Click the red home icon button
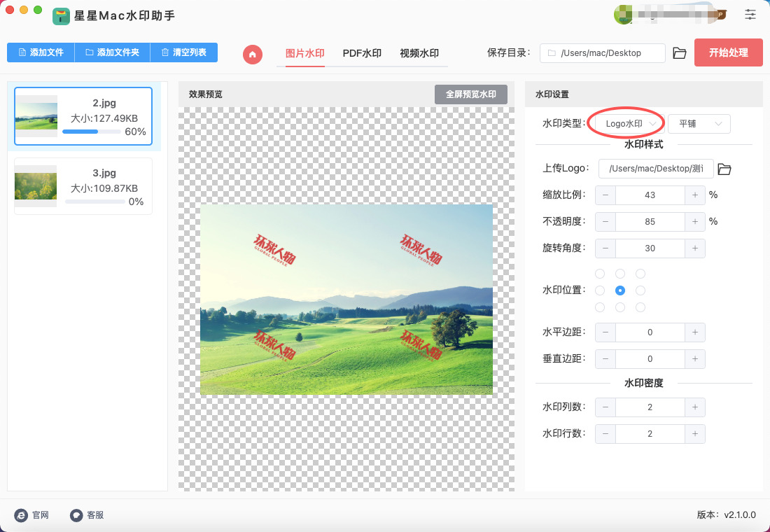 click(x=253, y=54)
